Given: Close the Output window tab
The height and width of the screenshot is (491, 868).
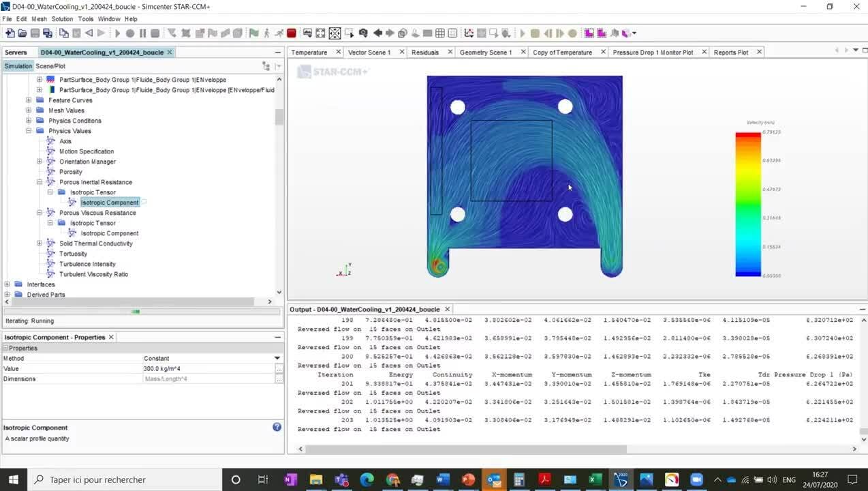Looking at the screenshot, I should (x=447, y=309).
